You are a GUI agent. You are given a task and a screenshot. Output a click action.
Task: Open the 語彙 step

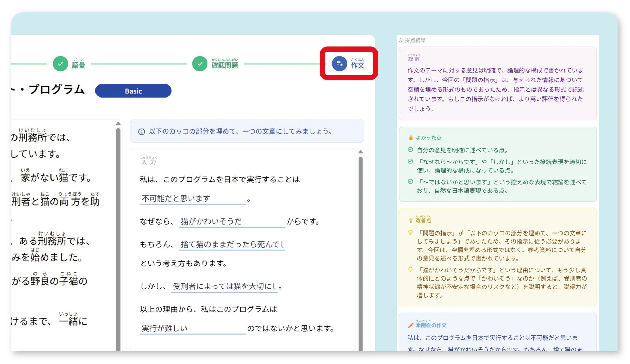[69, 64]
